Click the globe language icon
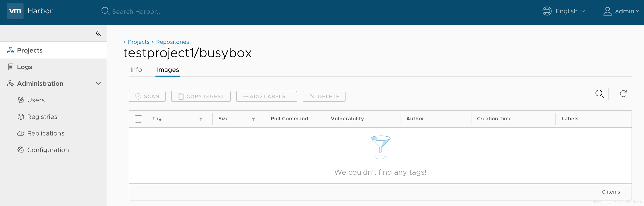 547,11
